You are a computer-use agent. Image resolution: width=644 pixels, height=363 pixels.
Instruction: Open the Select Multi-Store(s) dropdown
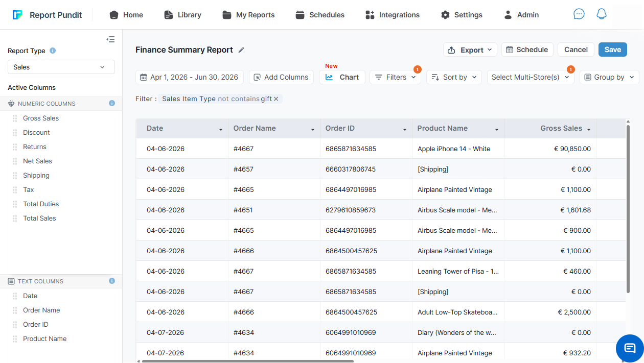(x=531, y=77)
